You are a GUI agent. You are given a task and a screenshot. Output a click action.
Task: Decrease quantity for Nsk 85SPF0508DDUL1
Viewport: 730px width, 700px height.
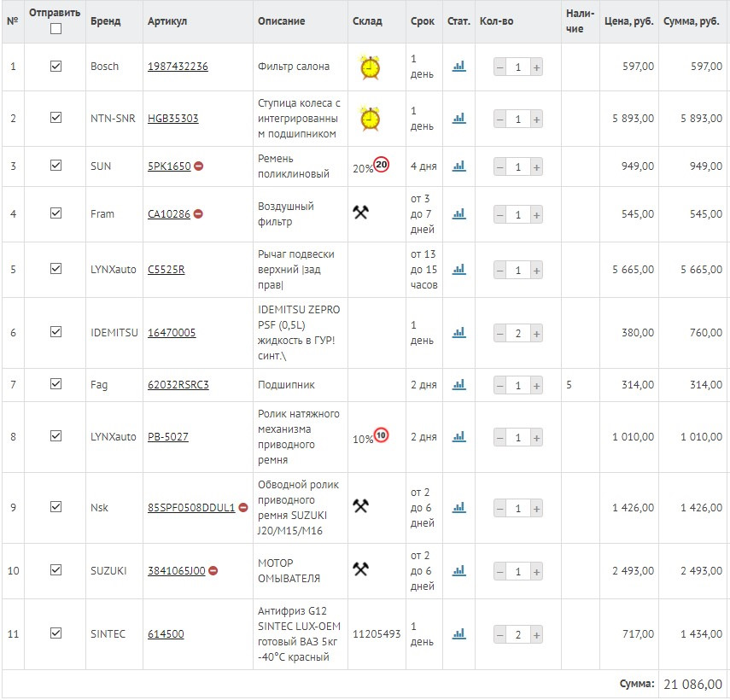pyautogui.click(x=500, y=509)
